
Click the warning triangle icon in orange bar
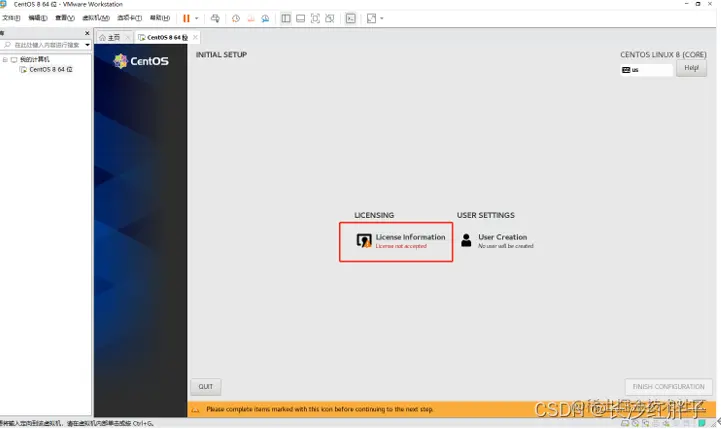pos(195,409)
